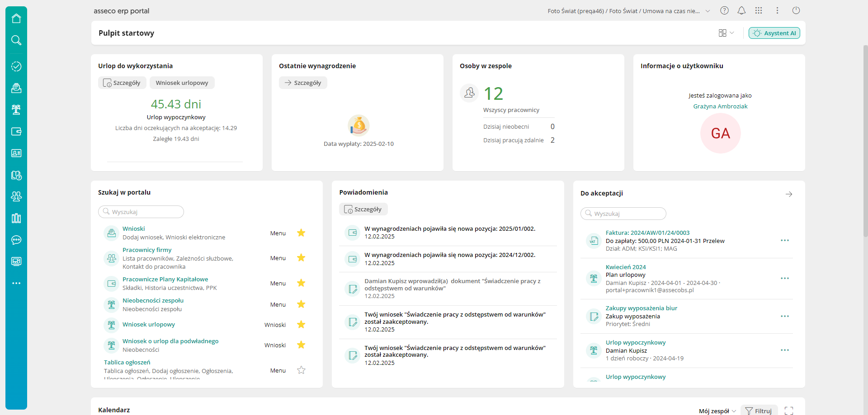
Task: Open the chat bubble sidebar icon
Action: pos(16,240)
